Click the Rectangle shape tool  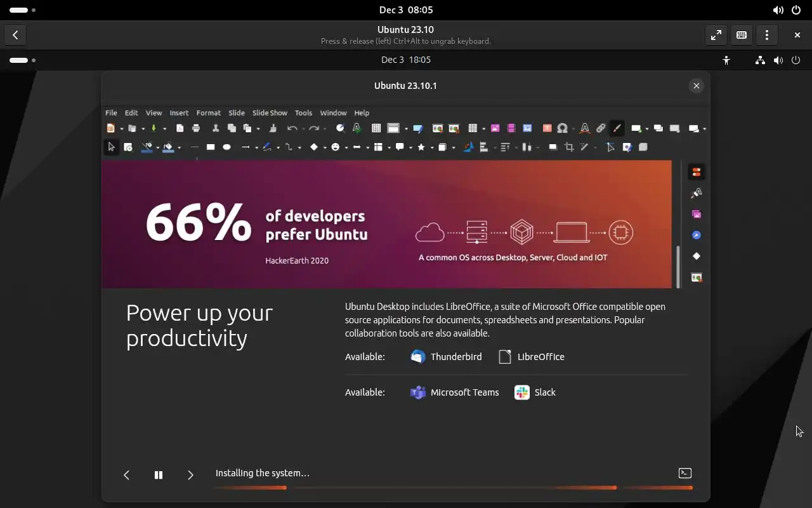(x=211, y=147)
